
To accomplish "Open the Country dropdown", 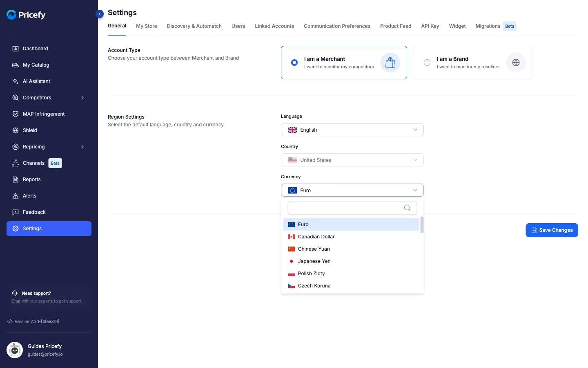I will pyautogui.click(x=352, y=160).
